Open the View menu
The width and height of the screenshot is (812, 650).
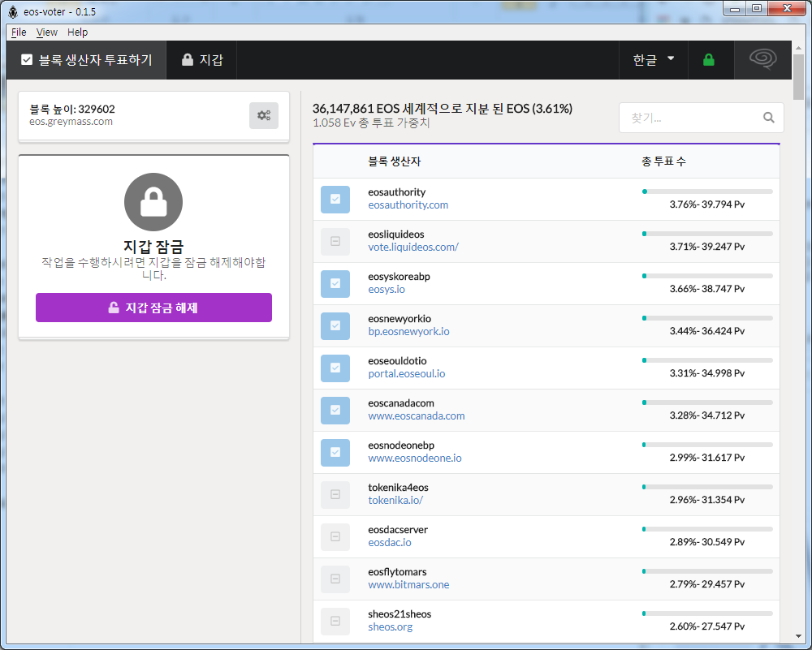pos(46,32)
